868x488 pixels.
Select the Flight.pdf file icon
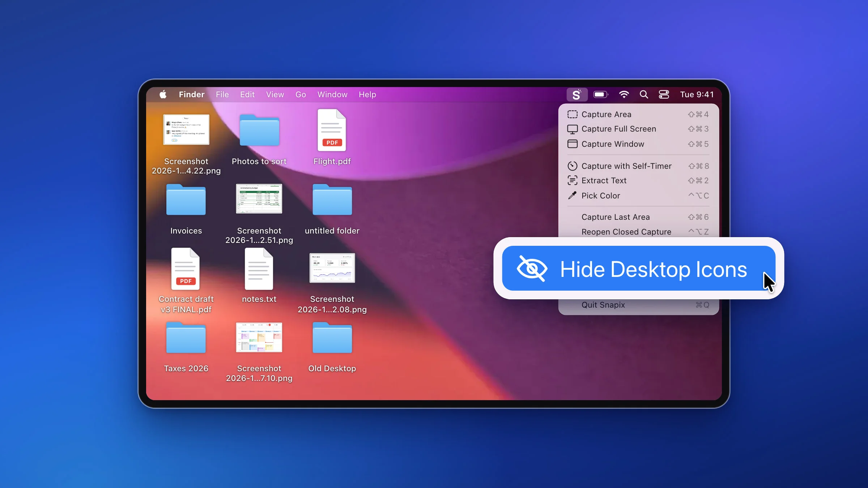332,130
